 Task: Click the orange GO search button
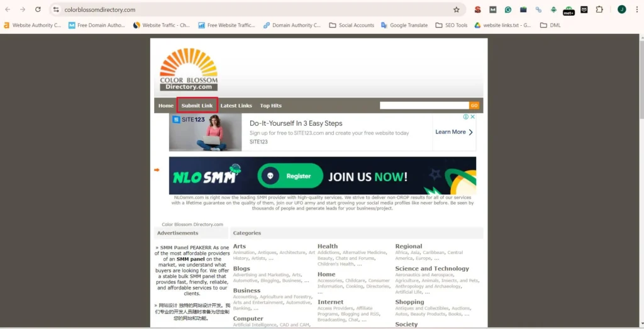pyautogui.click(x=474, y=106)
